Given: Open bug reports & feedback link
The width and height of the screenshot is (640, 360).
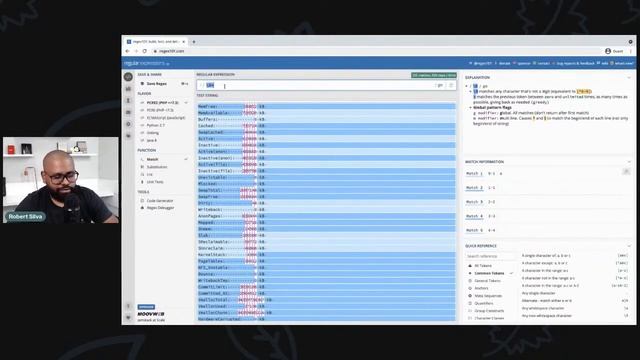Looking at the screenshot, I should (x=573, y=63).
